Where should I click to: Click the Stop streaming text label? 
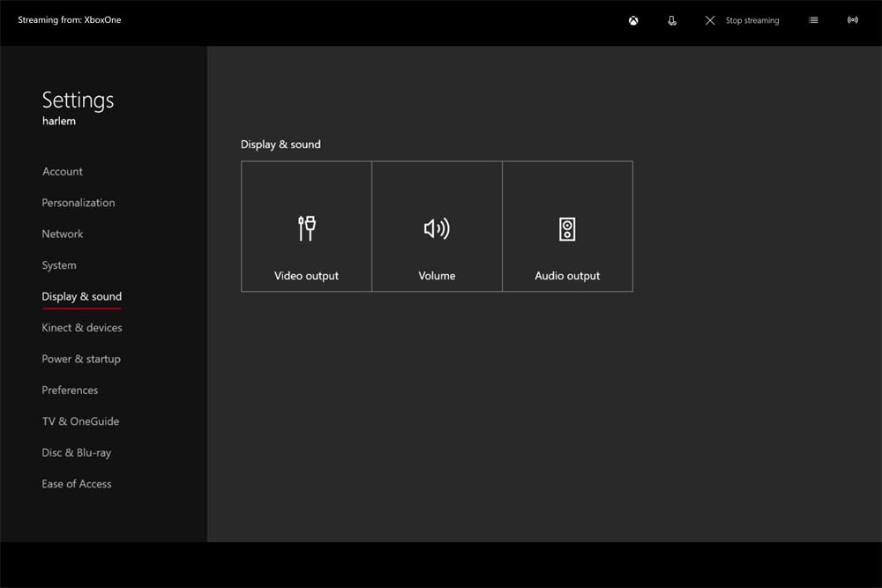click(751, 20)
